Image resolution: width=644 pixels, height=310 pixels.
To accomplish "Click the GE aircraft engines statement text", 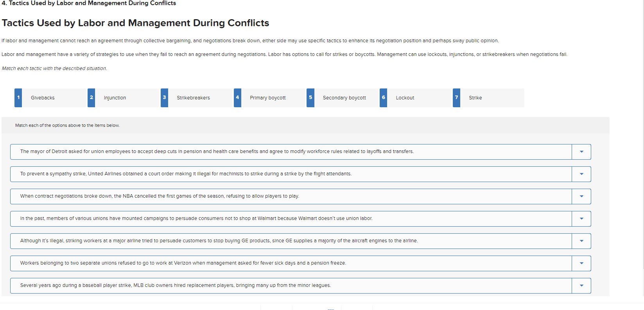I will pos(219,241).
